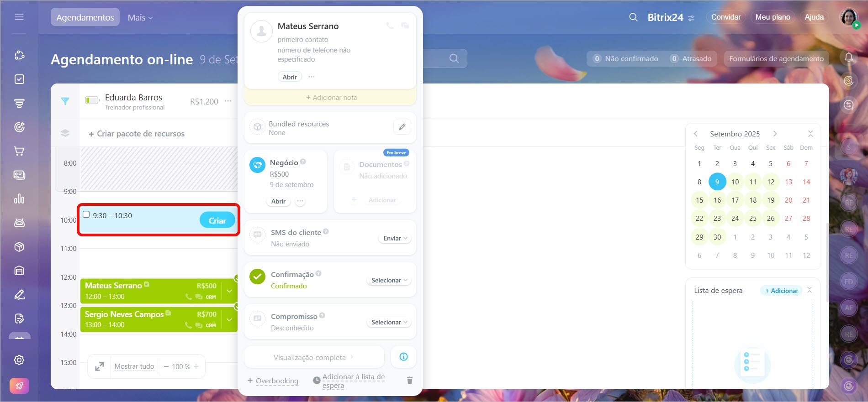Image resolution: width=868 pixels, height=402 pixels.
Task: Click the notification bell icon
Action: (849, 57)
